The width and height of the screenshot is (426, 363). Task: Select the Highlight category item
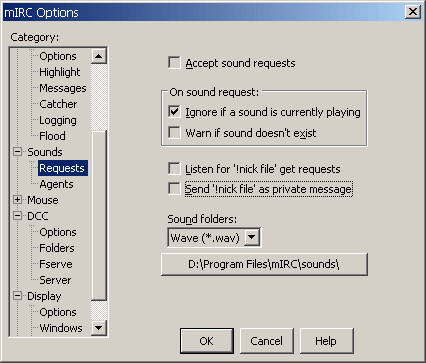coord(60,72)
